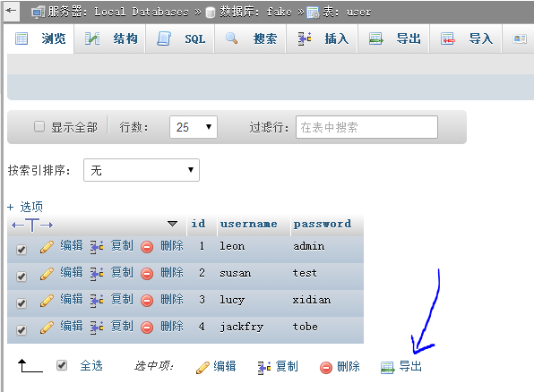This screenshot has height=392, width=534.
Task: Click the red delete icon in leon row
Action: (x=147, y=247)
